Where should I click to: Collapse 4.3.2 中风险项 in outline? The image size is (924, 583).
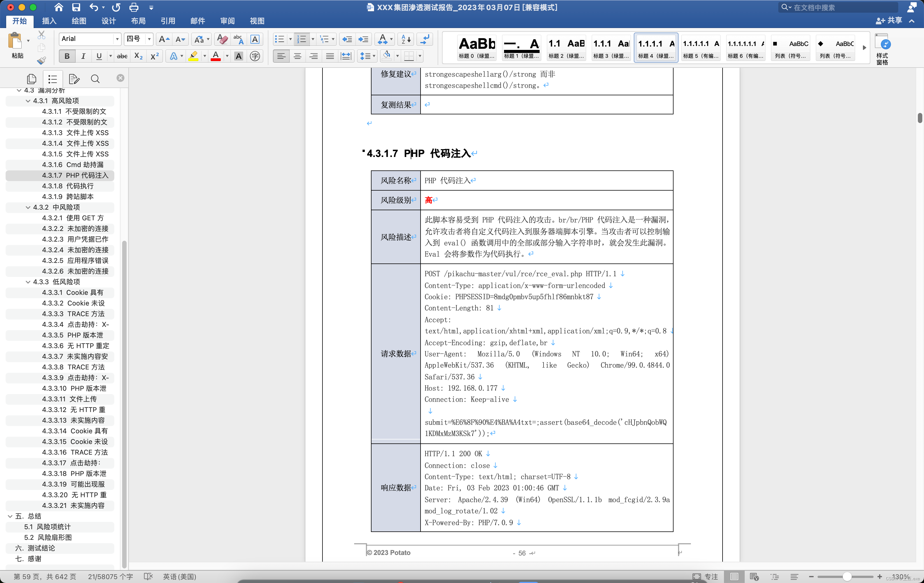[x=28, y=207]
